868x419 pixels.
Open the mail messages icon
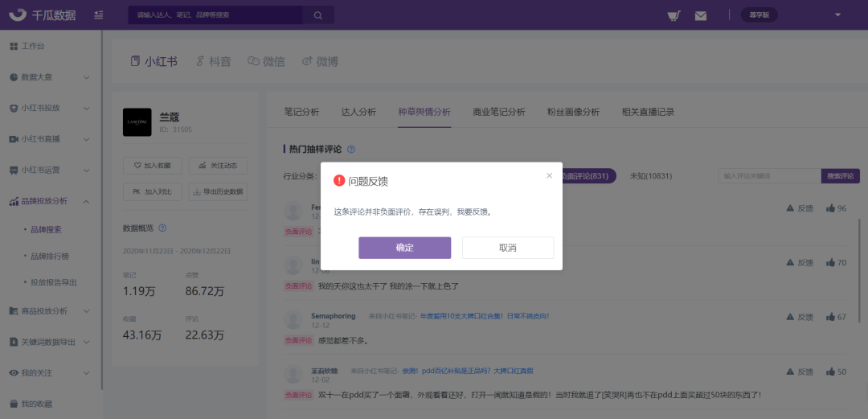coord(701,15)
